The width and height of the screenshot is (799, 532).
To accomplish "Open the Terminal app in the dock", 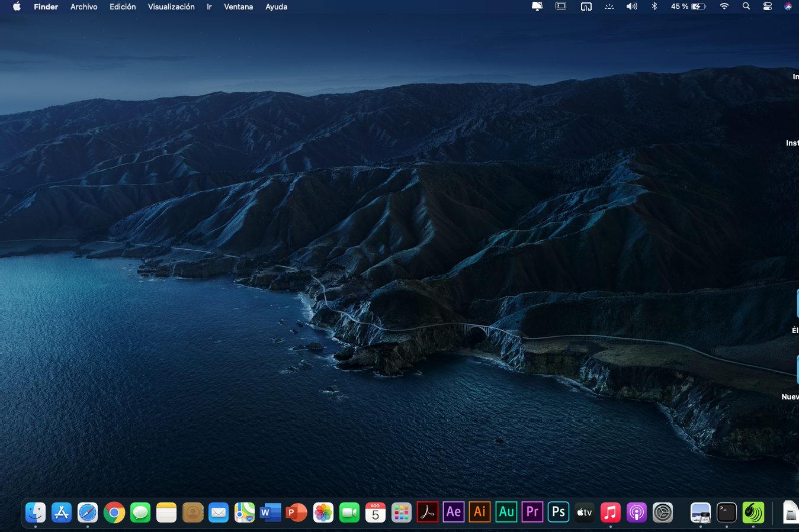I will [727, 512].
